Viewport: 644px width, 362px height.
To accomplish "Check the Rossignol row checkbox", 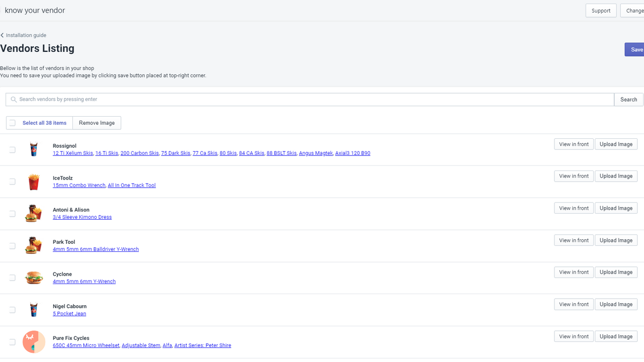I will click(13, 150).
